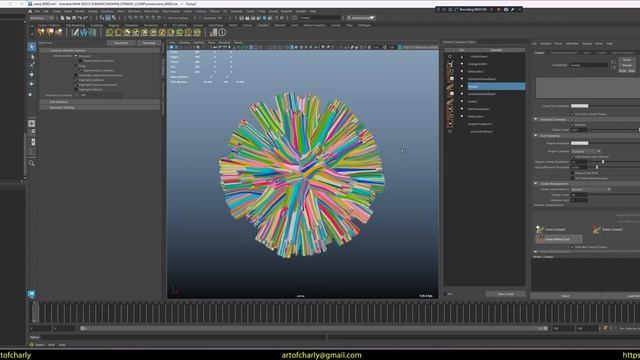This screenshot has width=640, height=360.
Task: Click the pencil icon in the recording toolbar
Action: [513, 9]
